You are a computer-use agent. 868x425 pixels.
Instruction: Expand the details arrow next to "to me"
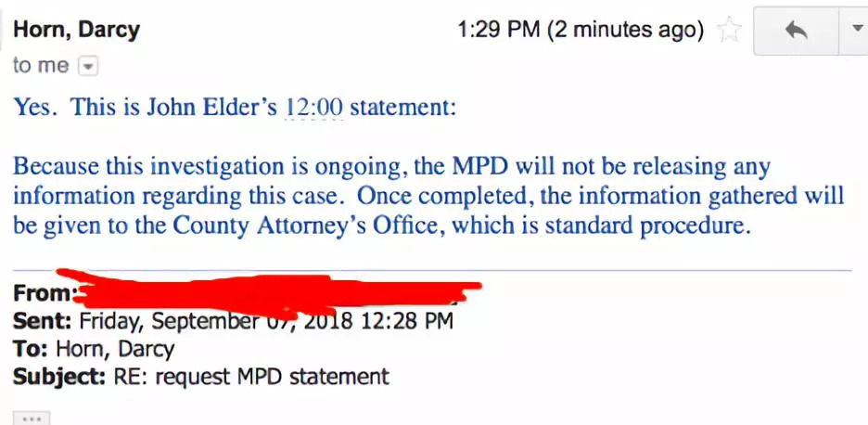point(88,66)
